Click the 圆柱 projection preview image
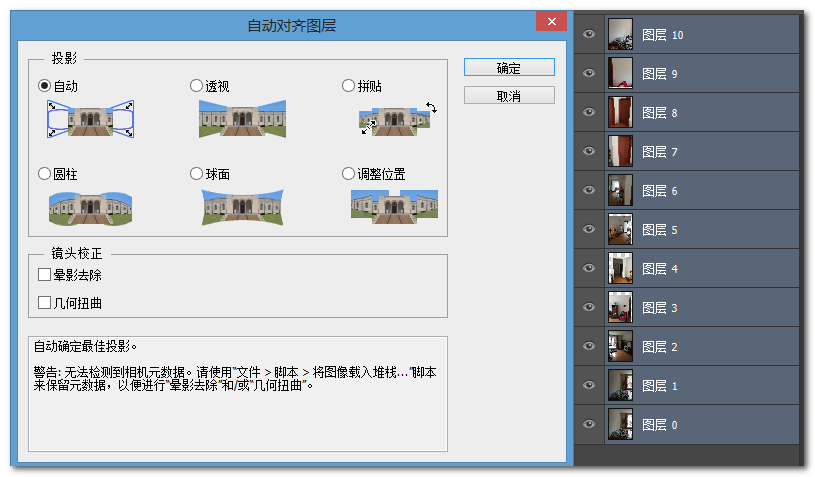The height and width of the screenshot is (477, 815). pos(90,208)
